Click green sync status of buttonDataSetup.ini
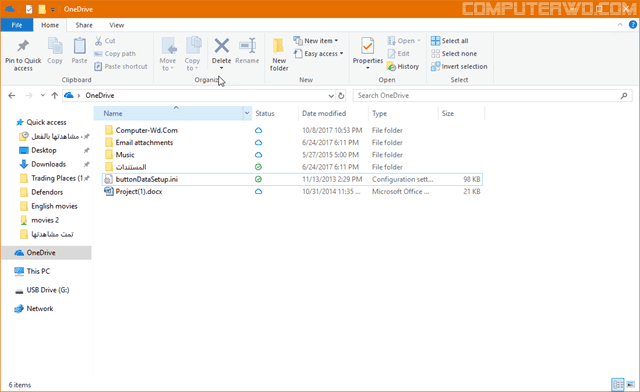 tap(258, 179)
